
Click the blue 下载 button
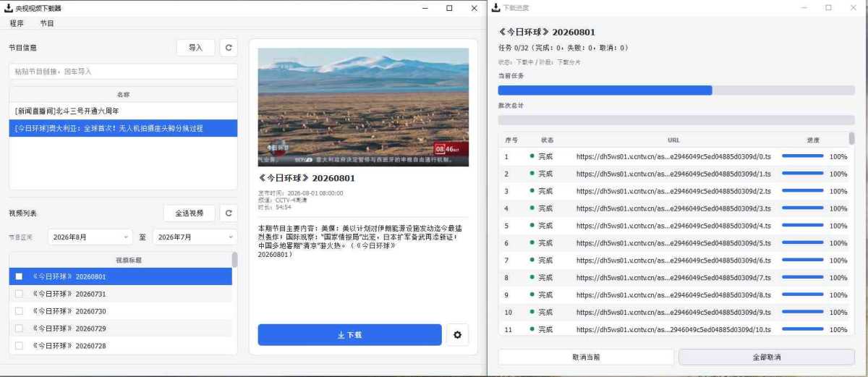[x=349, y=335]
